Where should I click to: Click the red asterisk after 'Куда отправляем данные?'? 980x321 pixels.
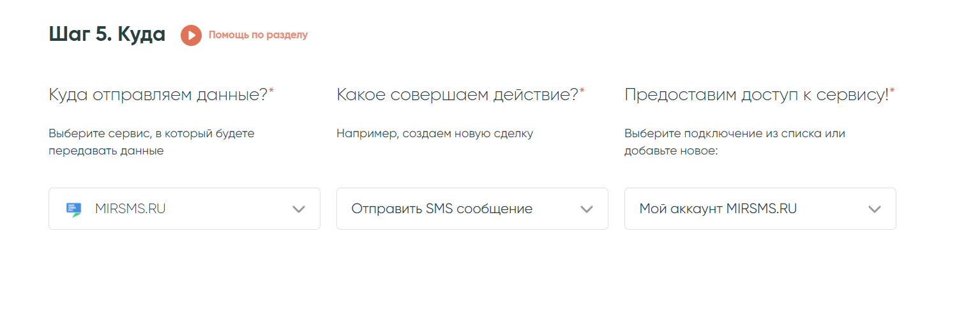tap(271, 92)
